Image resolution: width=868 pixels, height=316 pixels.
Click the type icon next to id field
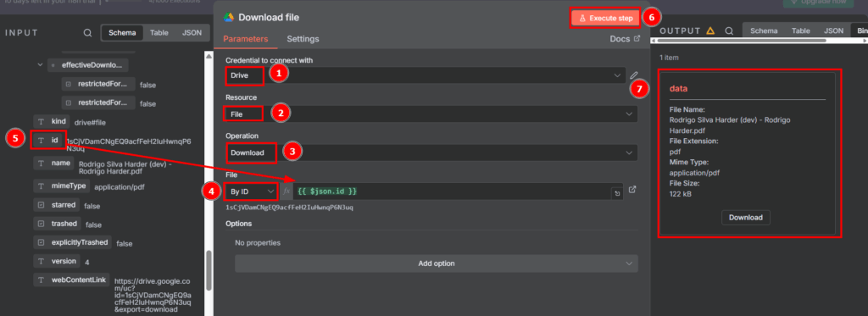41,141
